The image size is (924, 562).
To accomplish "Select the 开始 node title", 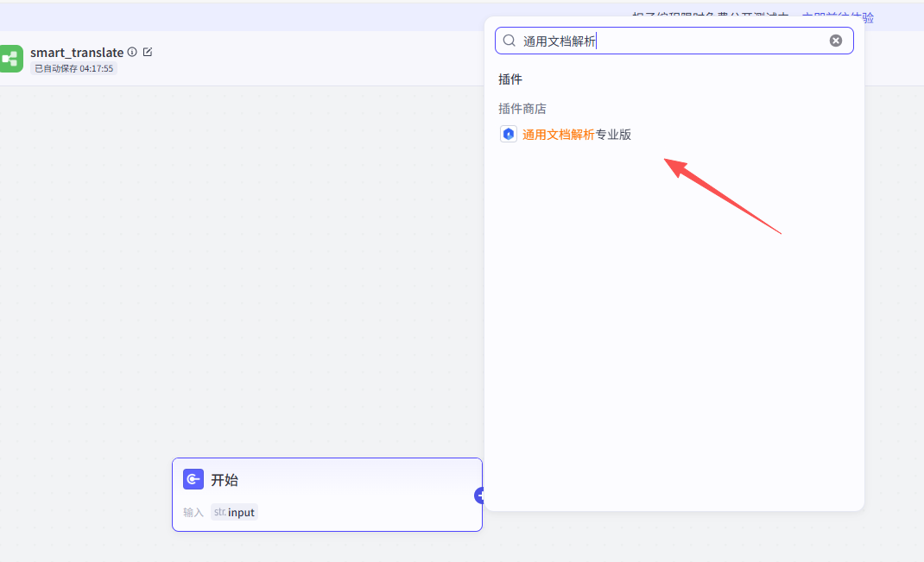I will (225, 480).
